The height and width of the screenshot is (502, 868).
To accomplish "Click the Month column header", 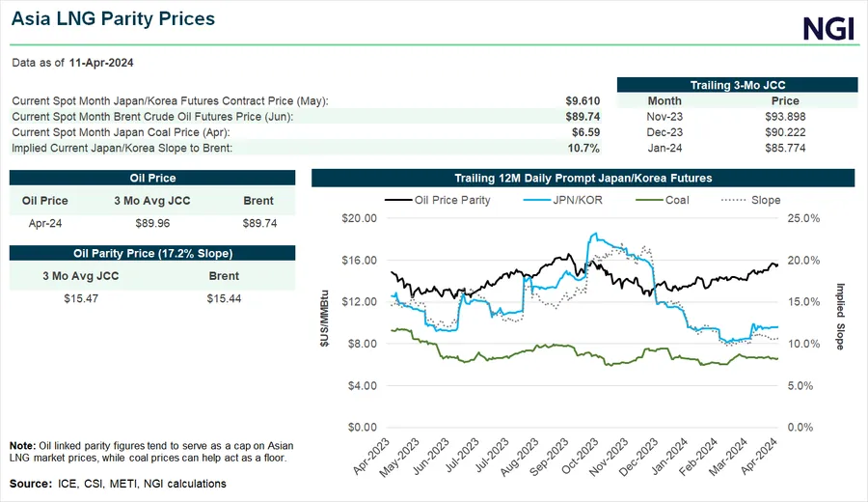I will pyautogui.click(x=665, y=100).
